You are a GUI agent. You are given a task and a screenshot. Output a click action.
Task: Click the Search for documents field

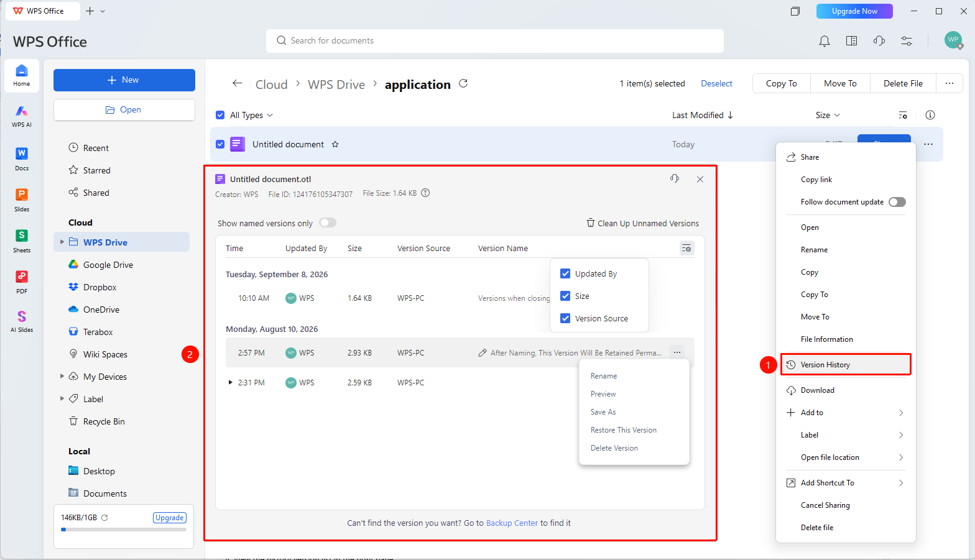[x=495, y=41]
